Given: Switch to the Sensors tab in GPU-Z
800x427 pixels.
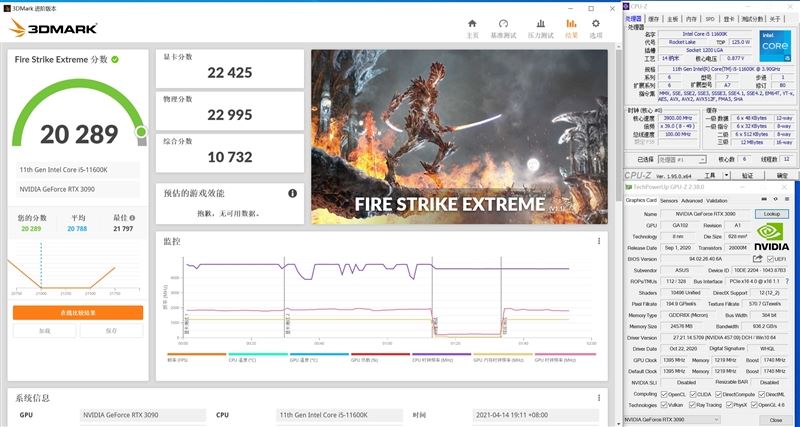Looking at the screenshot, I should click(x=669, y=200).
